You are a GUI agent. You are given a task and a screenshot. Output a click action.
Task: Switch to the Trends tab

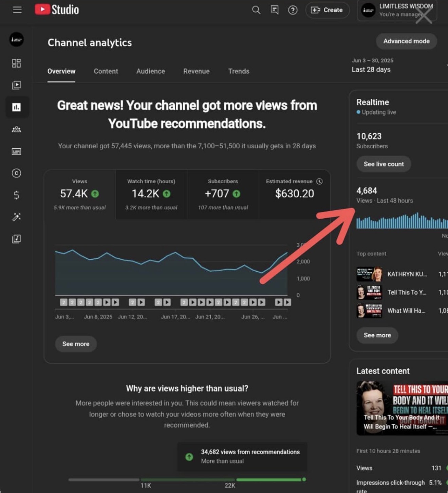point(239,71)
